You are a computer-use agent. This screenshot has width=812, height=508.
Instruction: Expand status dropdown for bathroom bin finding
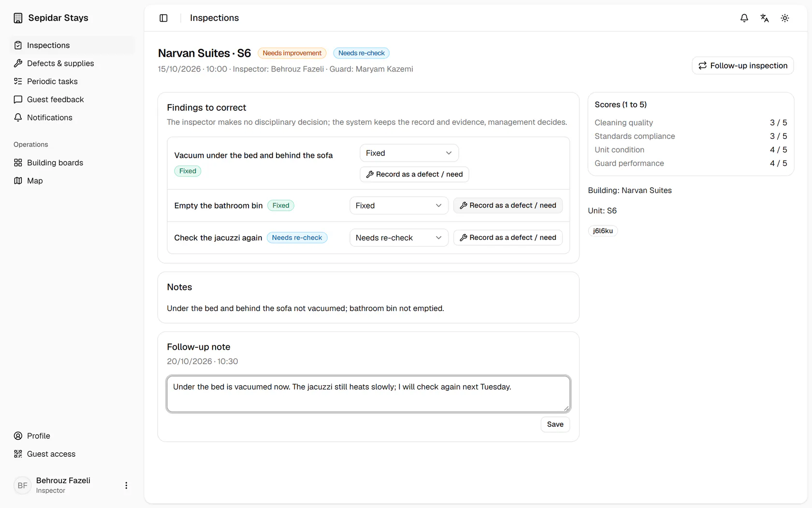tap(399, 206)
